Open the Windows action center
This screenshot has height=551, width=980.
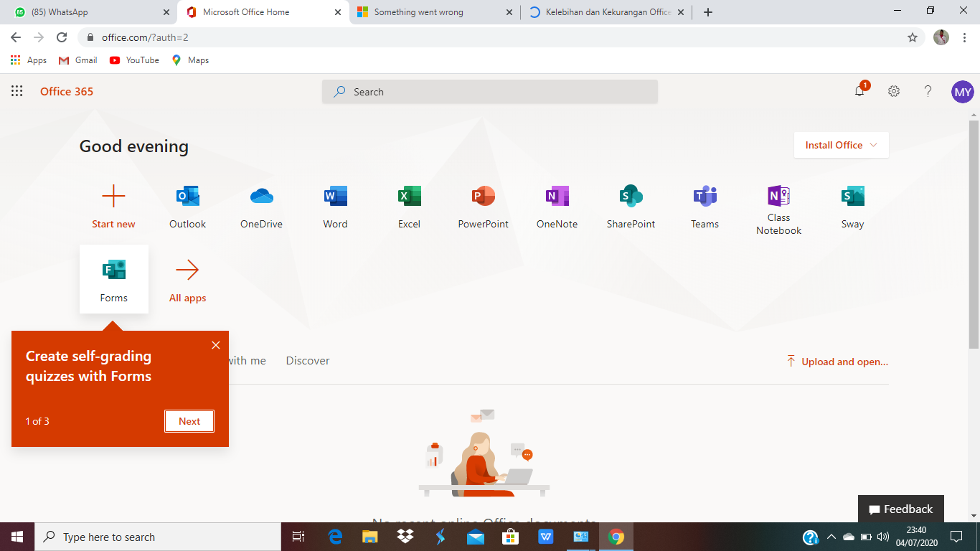(x=956, y=537)
